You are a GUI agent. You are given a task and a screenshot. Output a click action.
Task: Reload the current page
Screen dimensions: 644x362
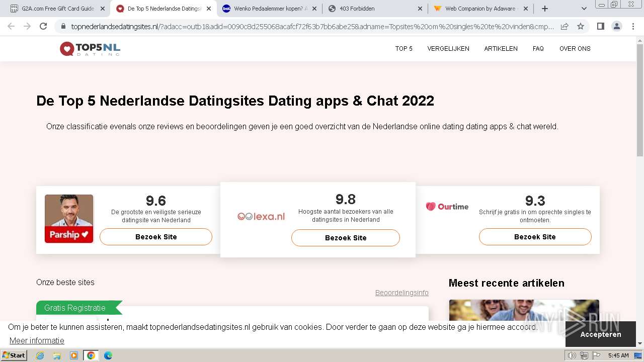pyautogui.click(x=43, y=26)
